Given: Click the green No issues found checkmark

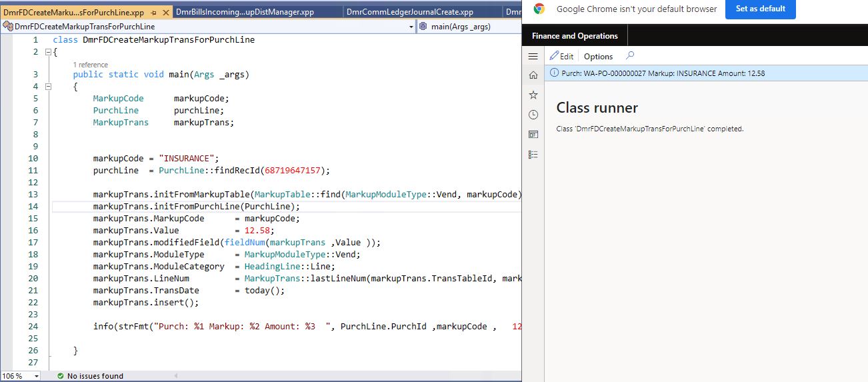Looking at the screenshot, I should click(60, 376).
